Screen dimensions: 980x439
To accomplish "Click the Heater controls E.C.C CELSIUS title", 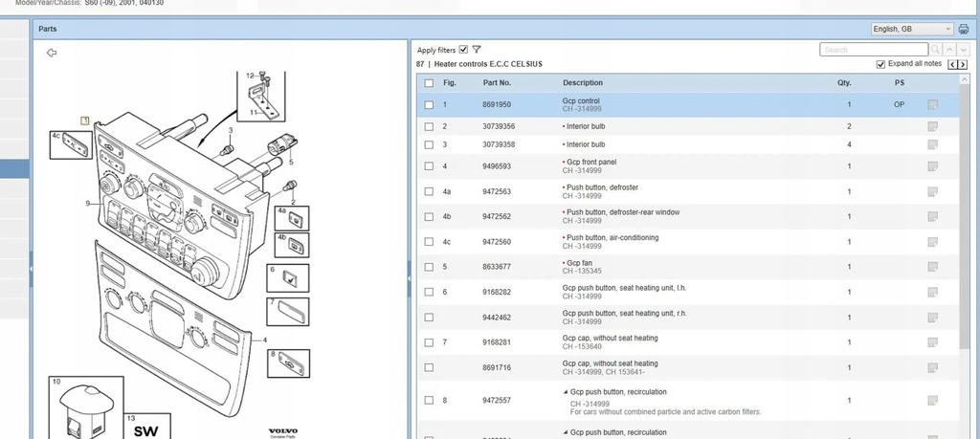I will click(x=488, y=64).
